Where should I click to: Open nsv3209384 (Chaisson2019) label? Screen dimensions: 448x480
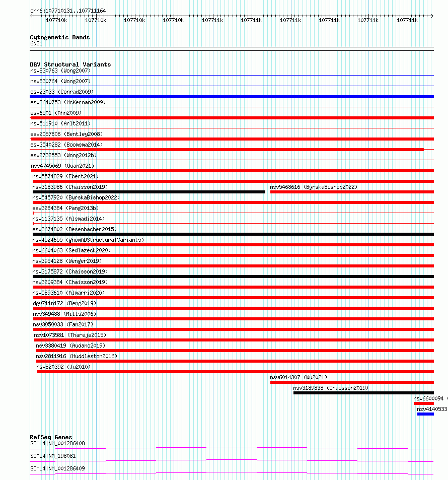coord(70,282)
